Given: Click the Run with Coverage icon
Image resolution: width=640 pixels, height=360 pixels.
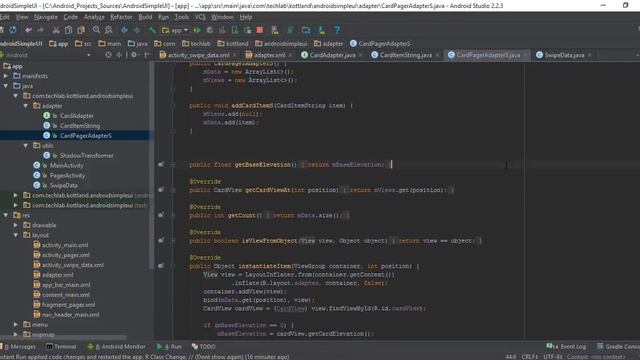Looking at the screenshot, I should [x=222, y=30].
